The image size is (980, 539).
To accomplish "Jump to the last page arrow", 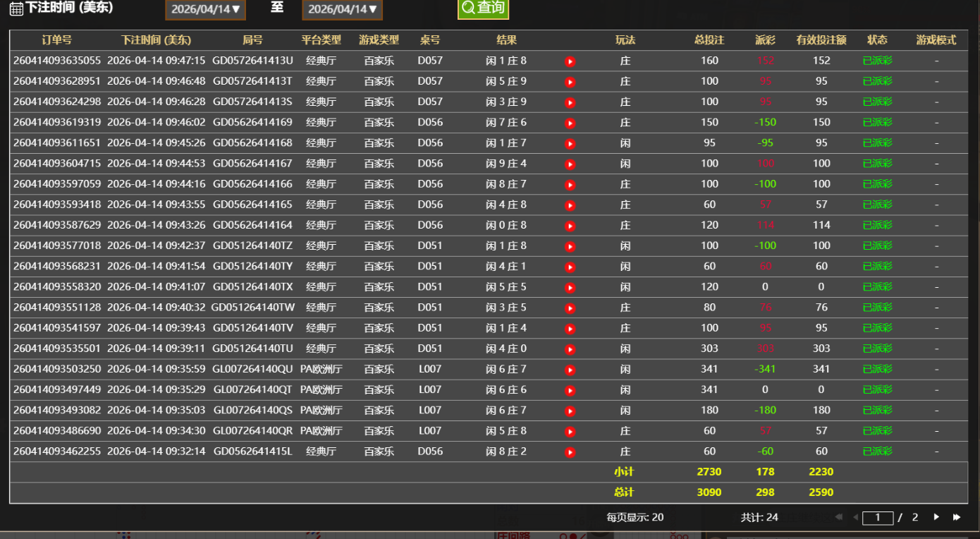I will pos(957,517).
